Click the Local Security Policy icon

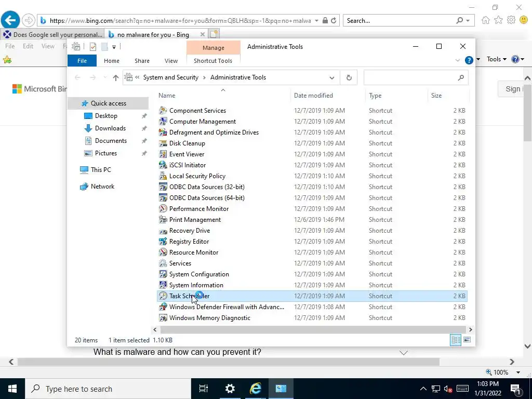pos(163,176)
